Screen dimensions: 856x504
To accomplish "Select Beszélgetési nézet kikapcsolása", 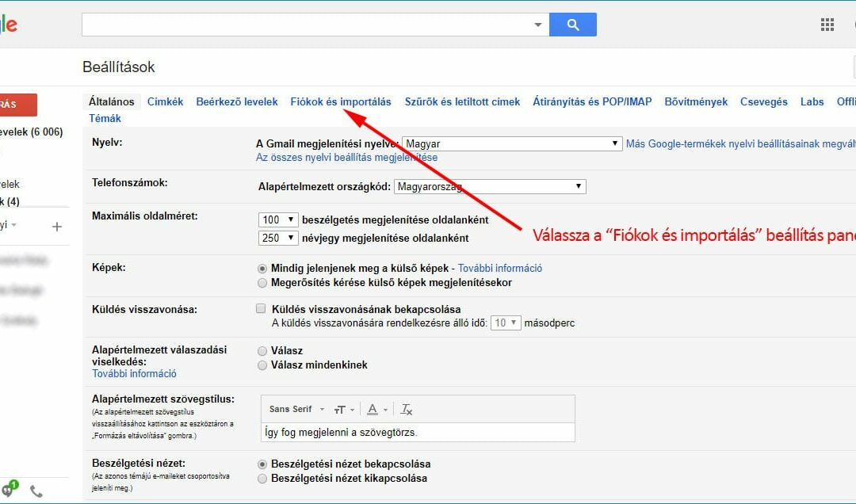I will [x=262, y=479].
